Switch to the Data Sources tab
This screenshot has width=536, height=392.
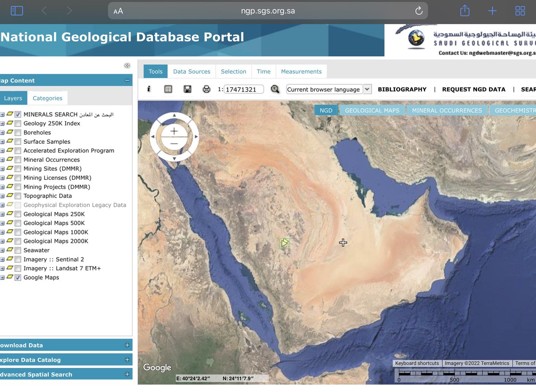coord(192,71)
